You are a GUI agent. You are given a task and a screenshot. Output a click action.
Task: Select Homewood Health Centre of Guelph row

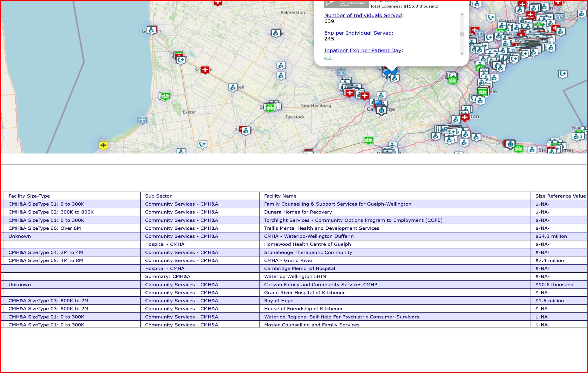tap(307, 244)
